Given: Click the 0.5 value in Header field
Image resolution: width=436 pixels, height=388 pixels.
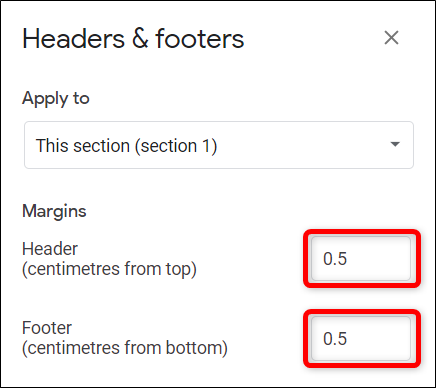Looking at the screenshot, I should [x=335, y=259].
